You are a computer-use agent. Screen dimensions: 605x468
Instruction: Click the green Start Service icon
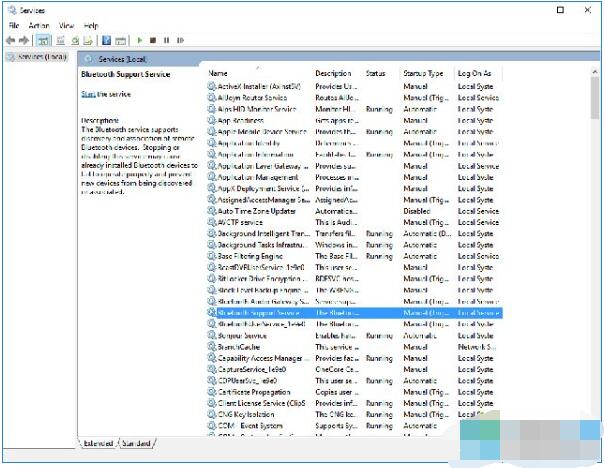coord(140,40)
